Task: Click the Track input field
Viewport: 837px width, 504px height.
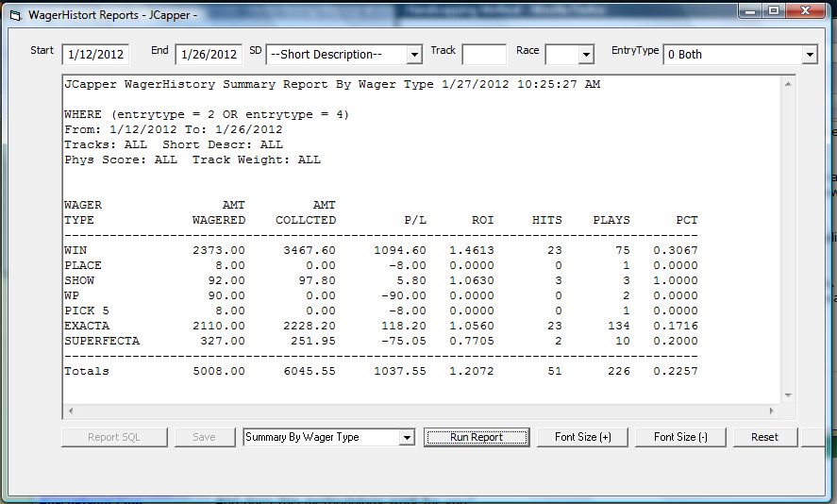Action: click(484, 55)
